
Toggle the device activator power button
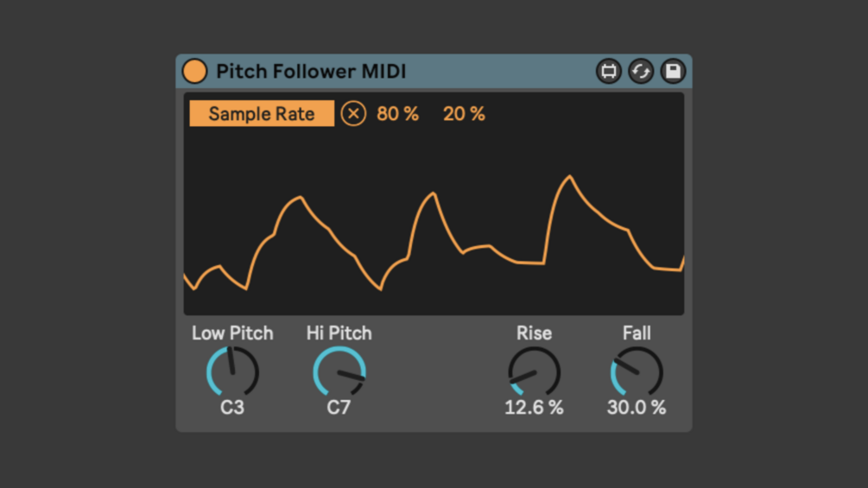(x=194, y=72)
